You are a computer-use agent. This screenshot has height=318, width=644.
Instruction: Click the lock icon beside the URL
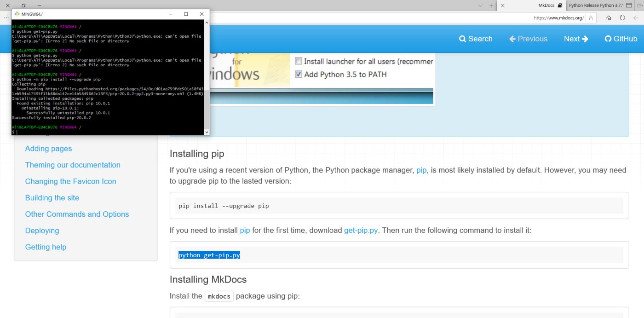click(590, 18)
